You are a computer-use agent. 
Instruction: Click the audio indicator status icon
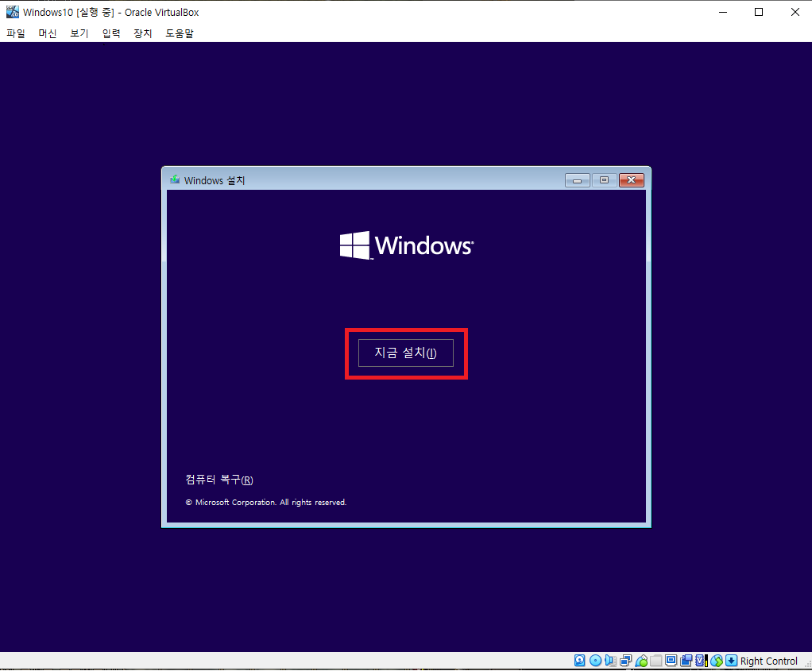610,661
